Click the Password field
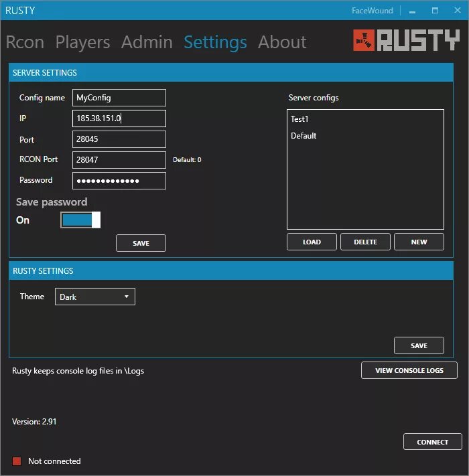The height and width of the screenshot is (476, 469). click(119, 181)
